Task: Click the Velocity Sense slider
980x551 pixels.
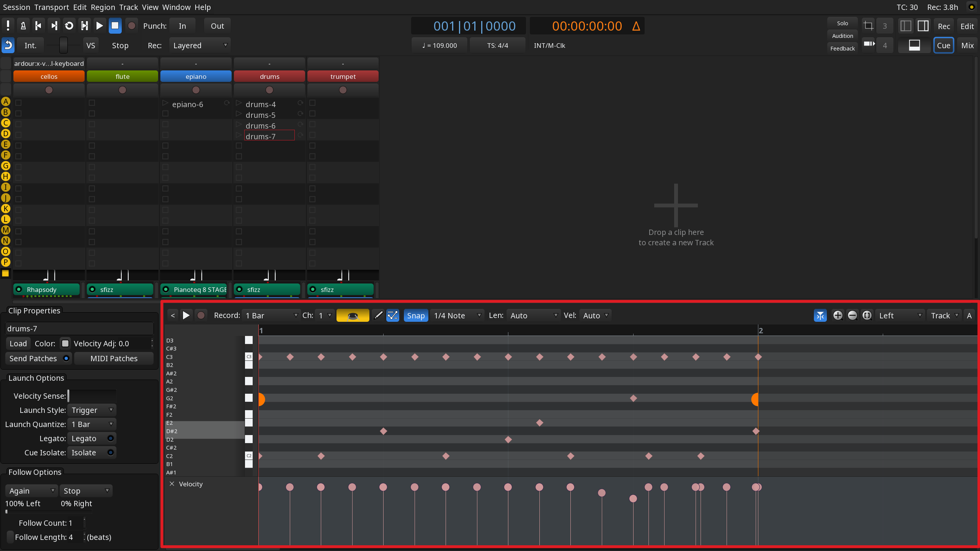Action: click(92, 396)
